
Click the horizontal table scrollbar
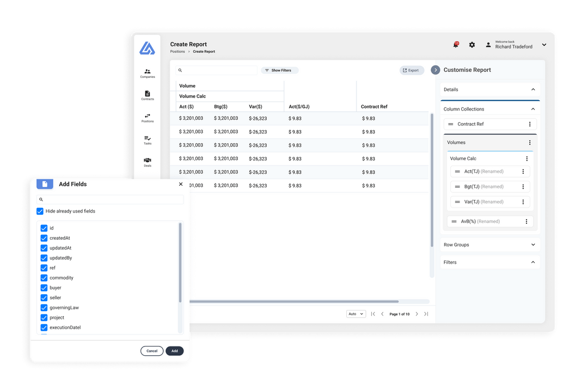point(294,301)
